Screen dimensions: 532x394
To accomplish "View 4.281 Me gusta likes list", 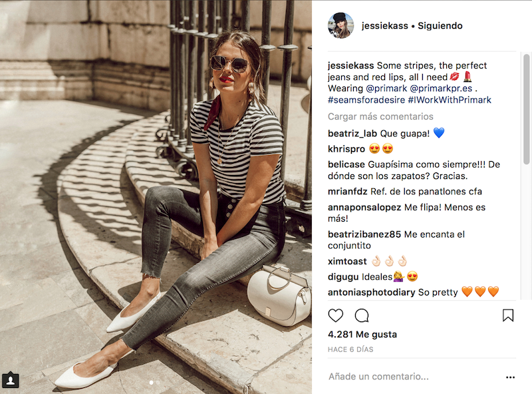I will coord(362,335).
